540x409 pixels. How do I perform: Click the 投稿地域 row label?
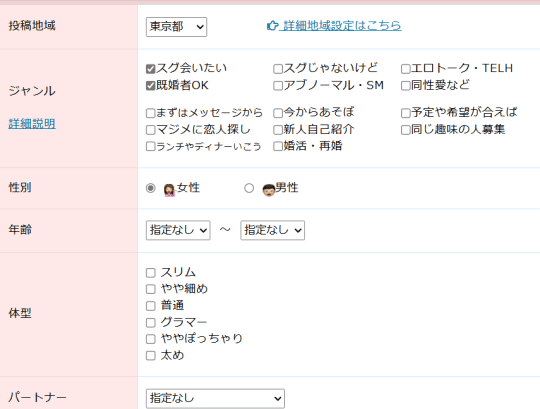click(32, 25)
